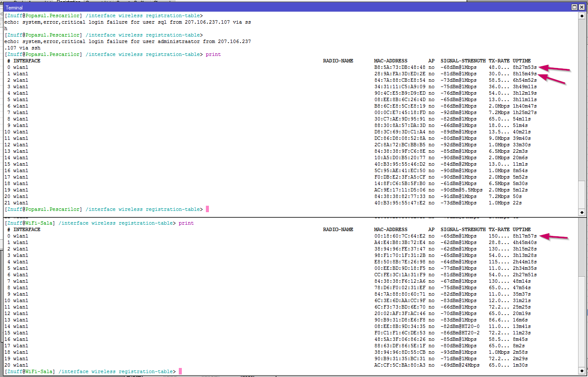Click MAC address 6C:F3:73:BD:6E:70

tap(400, 307)
